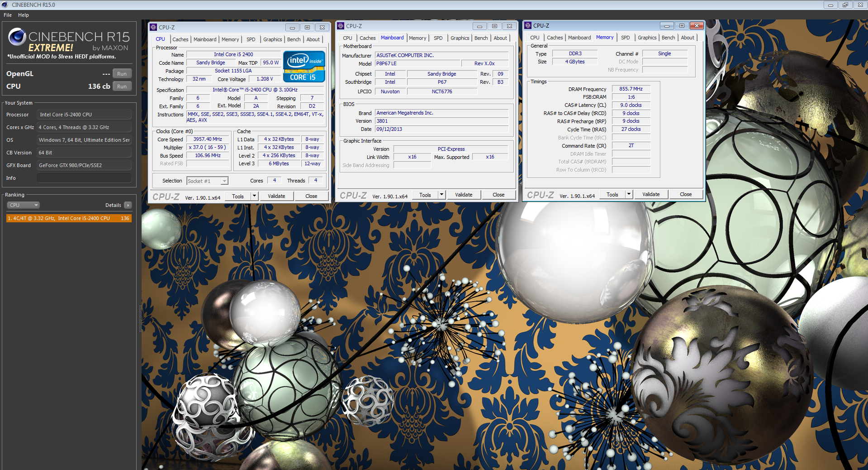Open the Tools dropdown arrow in third CPU-Z
This screenshot has height=470, width=868.
(x=629, y=194)
